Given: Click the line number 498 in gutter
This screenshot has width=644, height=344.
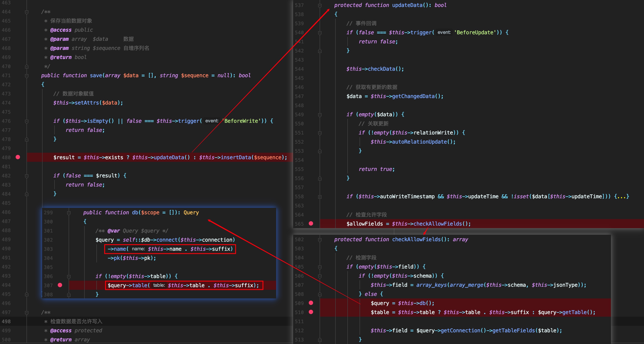Looking at the screenshot, I should click(x=6, y=321).
